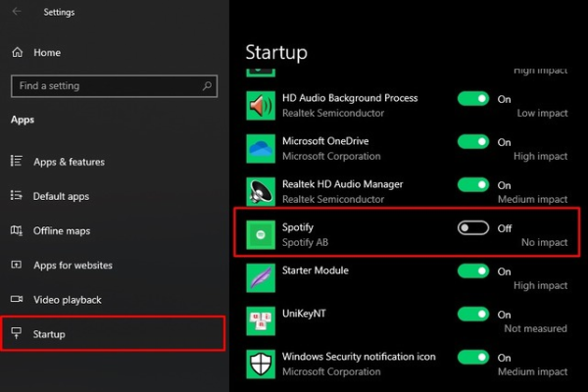Toggle off Windows Security notification icon startup
Image resolution: width=588 pixels, height=392 pixels.
(473, 357)
